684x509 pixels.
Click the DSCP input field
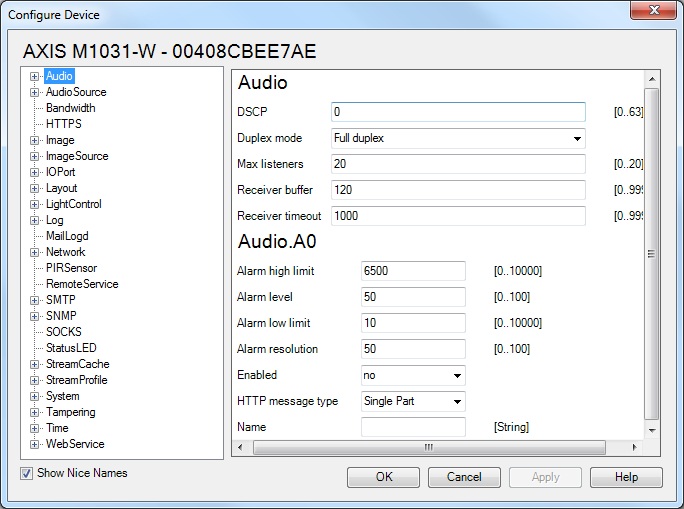(x=458, y=112)
